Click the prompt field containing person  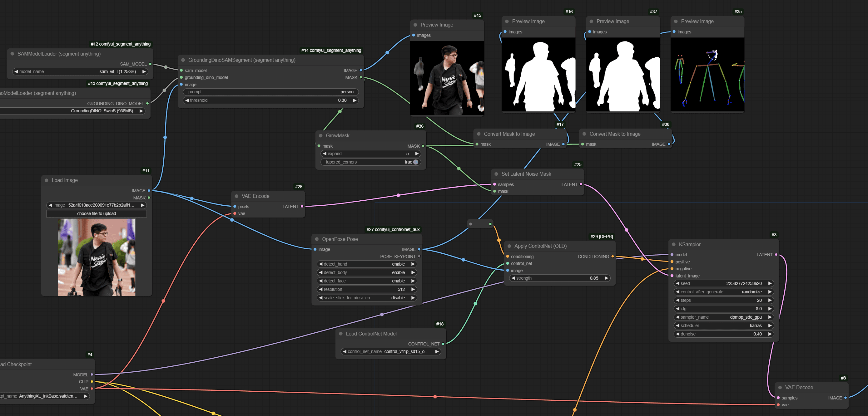[270, 92]
